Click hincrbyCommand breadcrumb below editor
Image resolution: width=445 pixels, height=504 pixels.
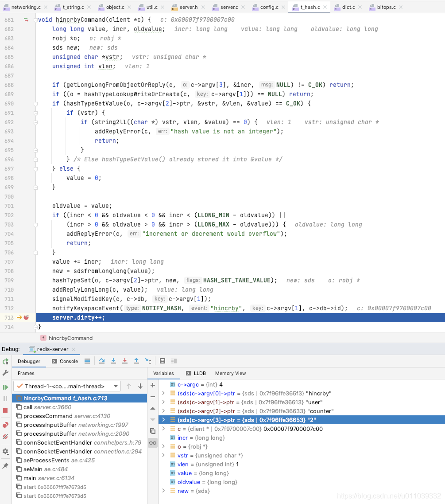67,338
